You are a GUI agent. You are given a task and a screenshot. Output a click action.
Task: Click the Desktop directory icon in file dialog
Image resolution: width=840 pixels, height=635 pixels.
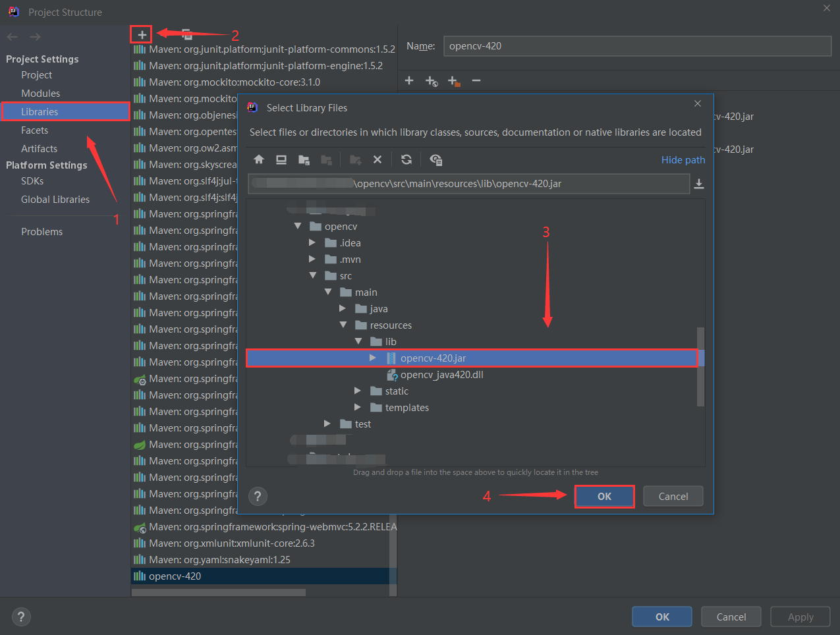pyautogui.click(x=281, y=159)
